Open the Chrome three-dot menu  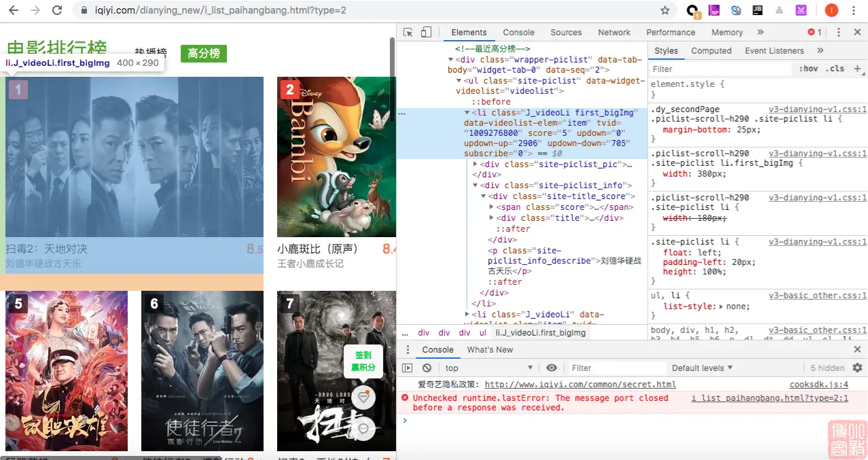pos(854,10)
